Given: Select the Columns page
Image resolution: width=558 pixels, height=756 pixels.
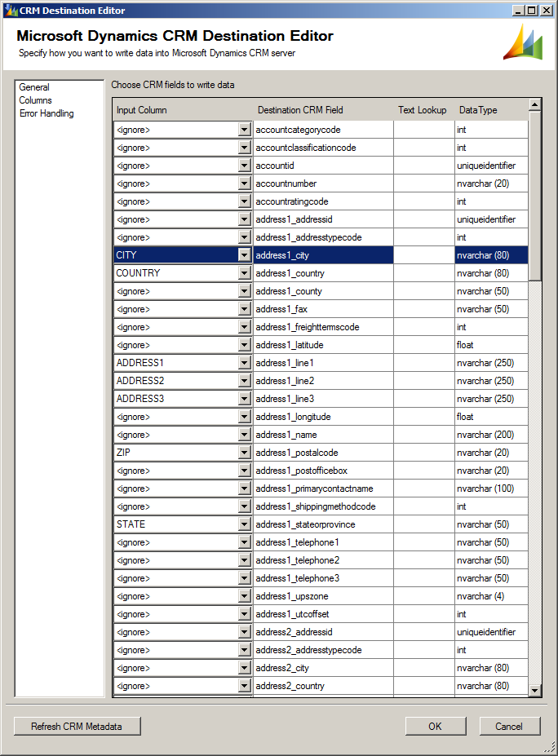Looking at the screenshot, I should coord(35,100).
